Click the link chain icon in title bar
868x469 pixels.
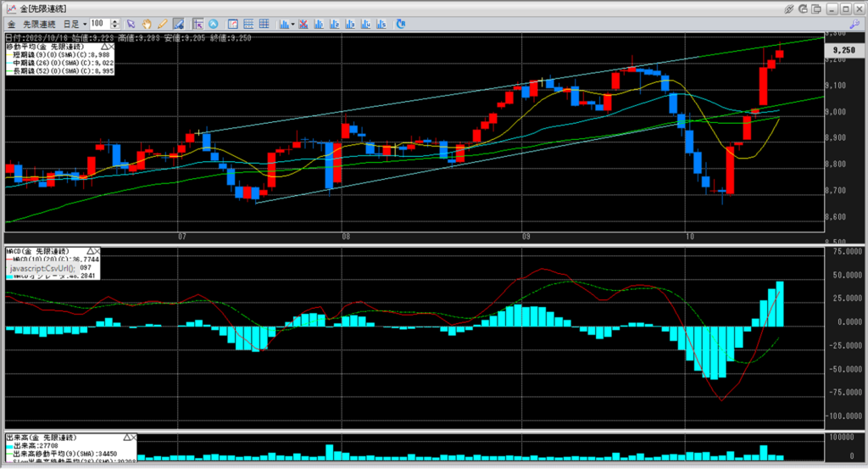tap(789, 8)
